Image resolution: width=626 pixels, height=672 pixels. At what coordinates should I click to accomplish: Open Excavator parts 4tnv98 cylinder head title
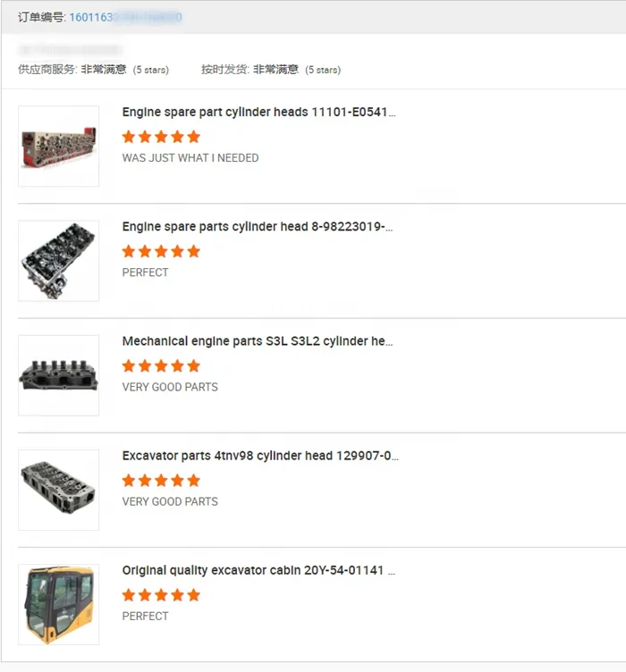[x=260, y=456]
